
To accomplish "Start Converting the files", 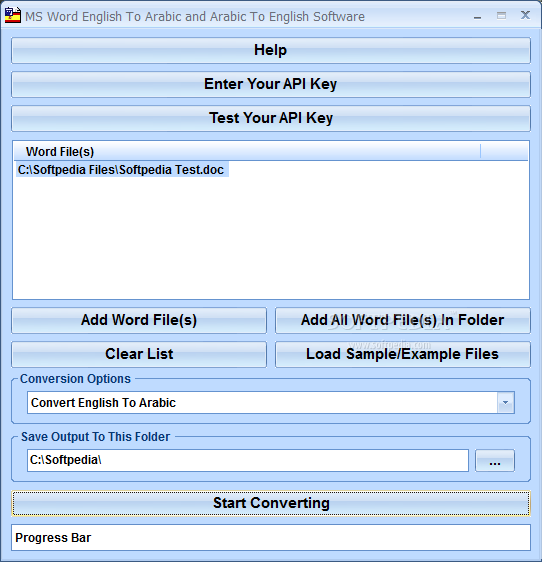I will pos(271,503).
